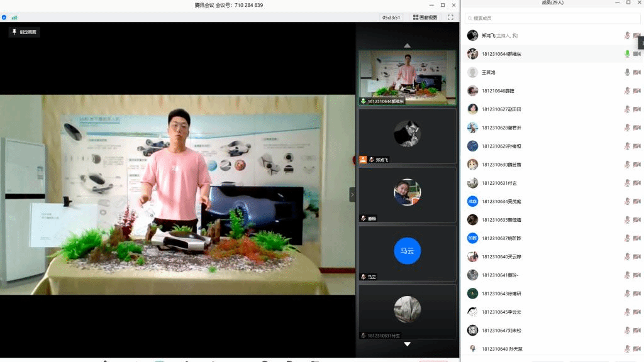Image resolution: width=644 pixels, height=362 pixels.
Task: Click 郑鸿飞's avatar in member list
Action: [x=472, y=36]
